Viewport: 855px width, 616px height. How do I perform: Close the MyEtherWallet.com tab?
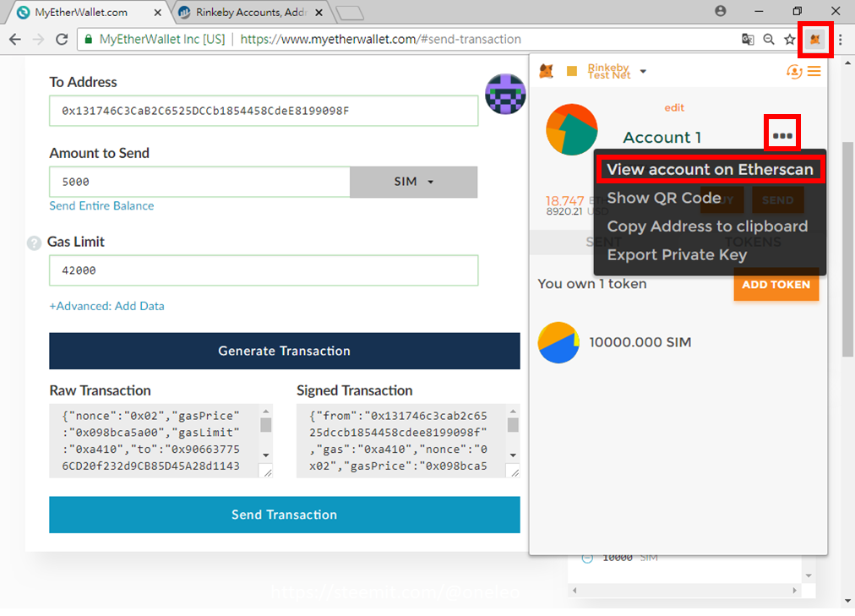click(158, 12)
